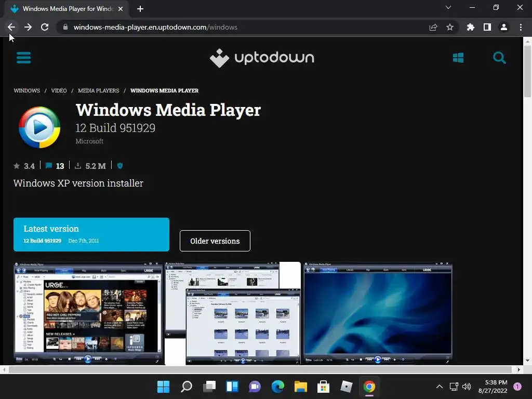View site info lock icon

coord(65,27)
